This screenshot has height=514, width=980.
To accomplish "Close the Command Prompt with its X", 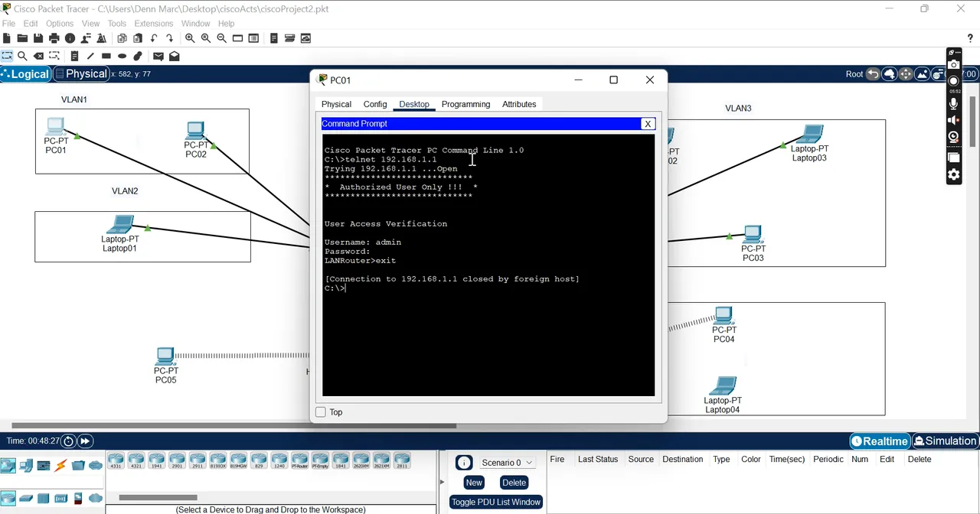I will click(648, 124).
